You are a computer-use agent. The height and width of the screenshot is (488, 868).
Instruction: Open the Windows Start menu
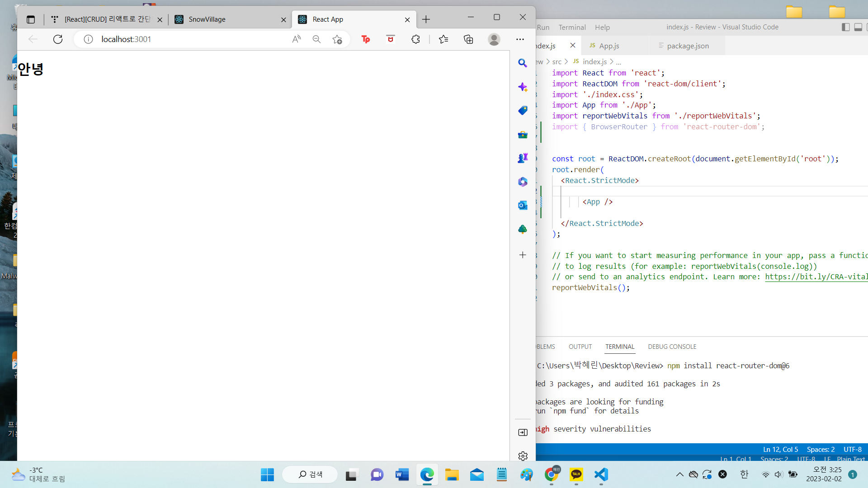tap(267, 474)
